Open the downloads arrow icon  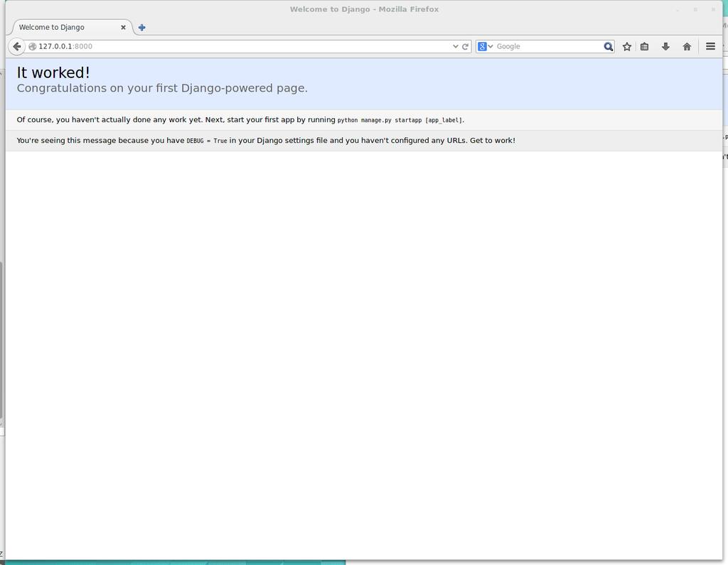coord(665,46)
